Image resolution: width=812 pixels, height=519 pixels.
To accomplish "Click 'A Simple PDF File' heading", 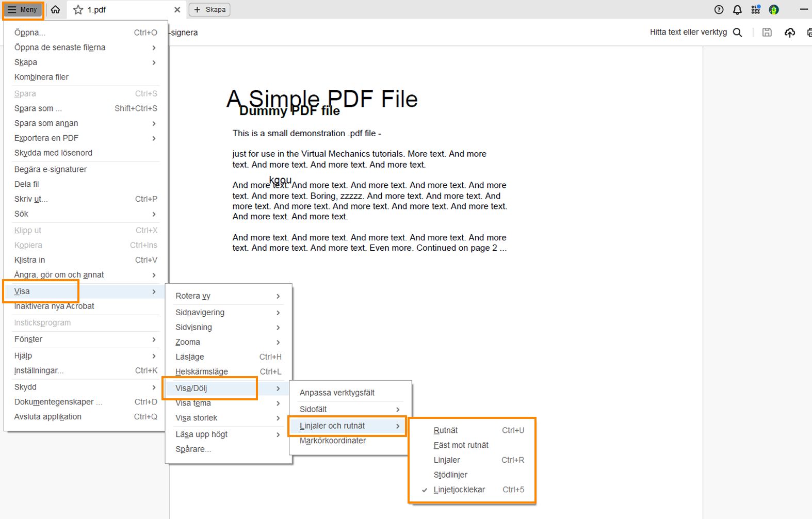I will click(x=322, y=99).
